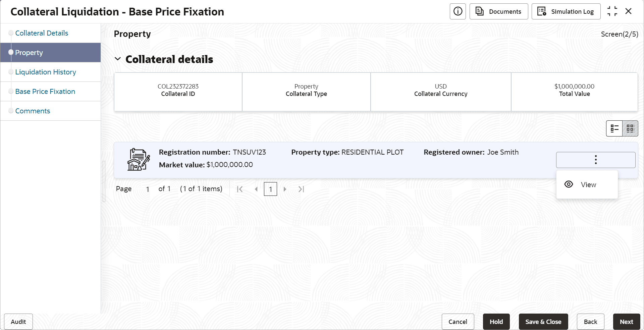Click the left panel resize handle
The width and height of the screenshot is (644, 330).
click(x=104, y=181)
